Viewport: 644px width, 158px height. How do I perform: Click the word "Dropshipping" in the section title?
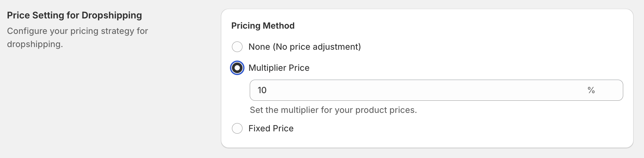click(112, 15)
